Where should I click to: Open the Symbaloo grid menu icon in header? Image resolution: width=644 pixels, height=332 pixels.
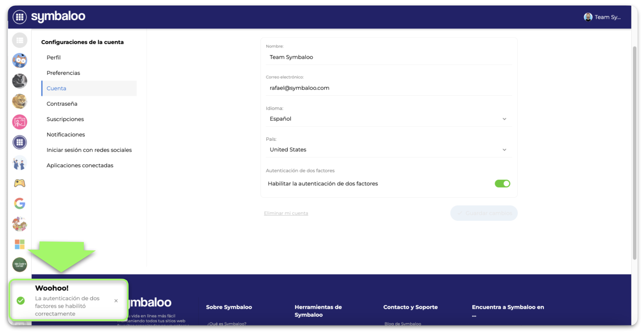pyautogui.click(x=20, y=17)
